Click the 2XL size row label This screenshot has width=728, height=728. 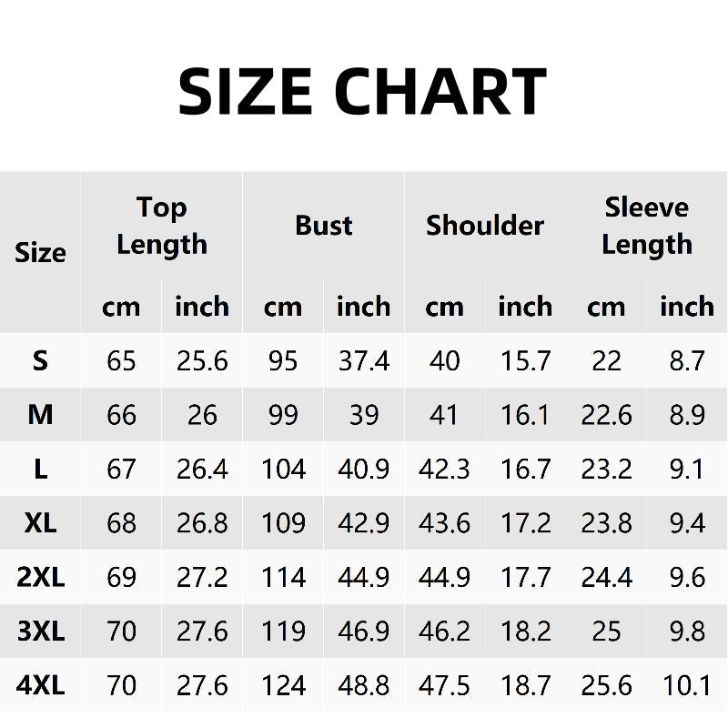tap(40, 577)
